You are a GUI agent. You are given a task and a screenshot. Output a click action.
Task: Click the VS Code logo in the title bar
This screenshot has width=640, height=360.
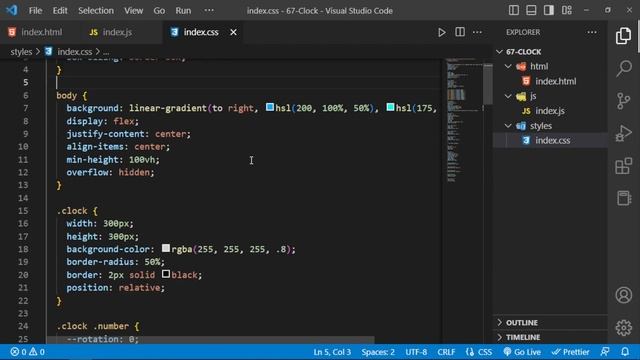pyautogui.click(x=12, y=10)
